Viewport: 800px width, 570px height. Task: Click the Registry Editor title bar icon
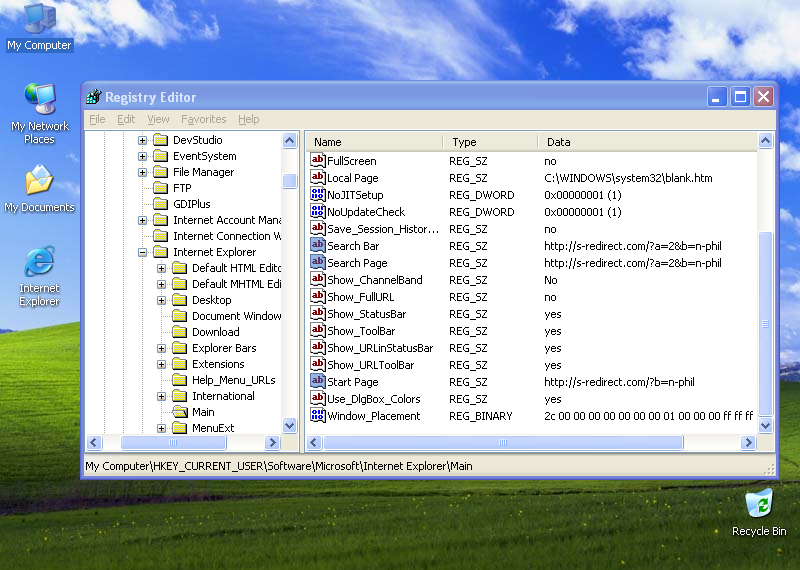tap(94, 96)
